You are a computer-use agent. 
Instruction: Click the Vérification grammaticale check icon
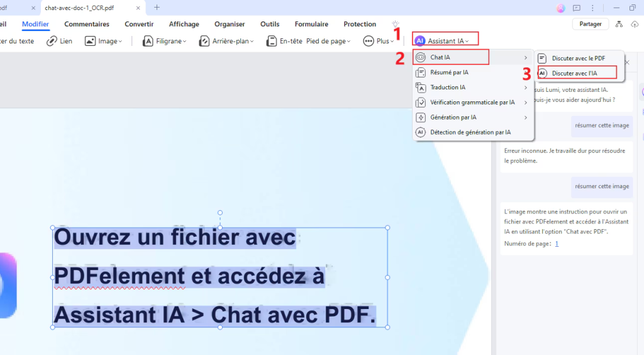click(421, 103)
